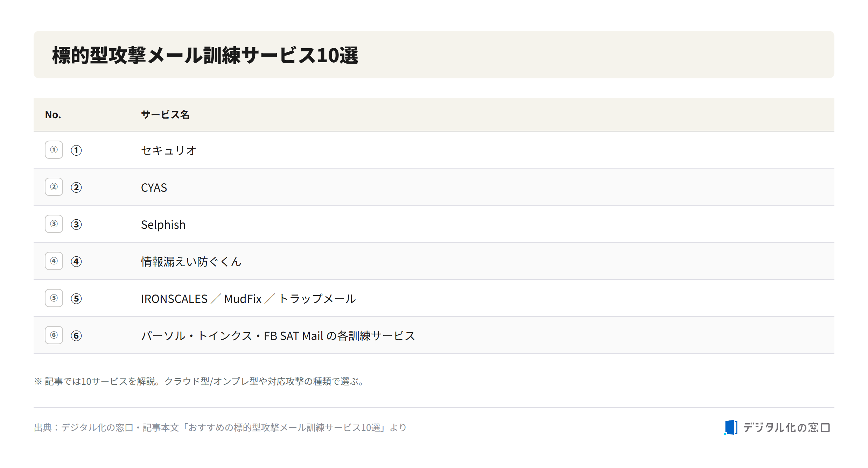Click the No. column header
Image resolution: width=868 pixels, height=468 pixels.
click(x=53, y=115)
